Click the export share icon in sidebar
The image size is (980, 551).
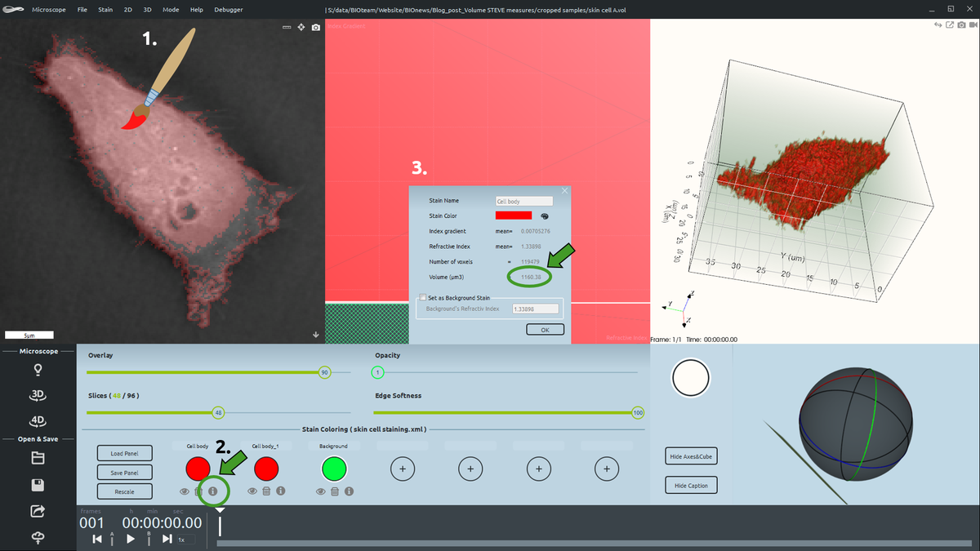pos(38,511)
